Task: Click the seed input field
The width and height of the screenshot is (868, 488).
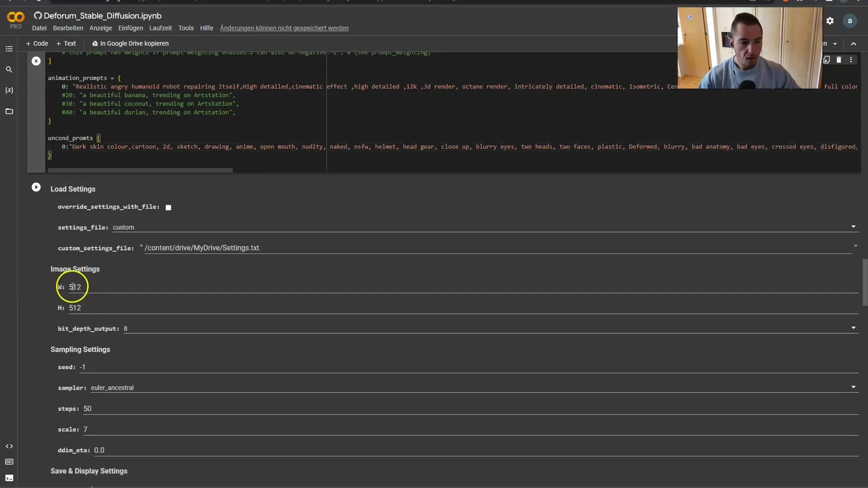Action: (x=469, y=367)
